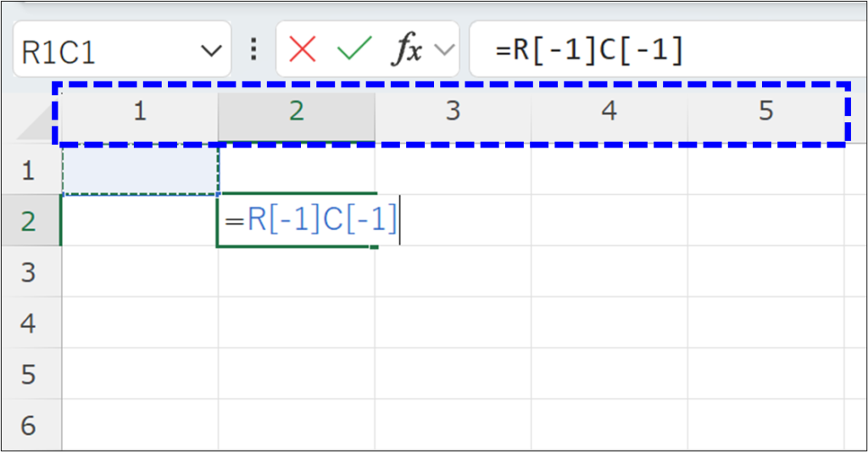Click the formula bar containing =R[-1]C[-1]
868x452 pixels.
click(x=661, y=50)
